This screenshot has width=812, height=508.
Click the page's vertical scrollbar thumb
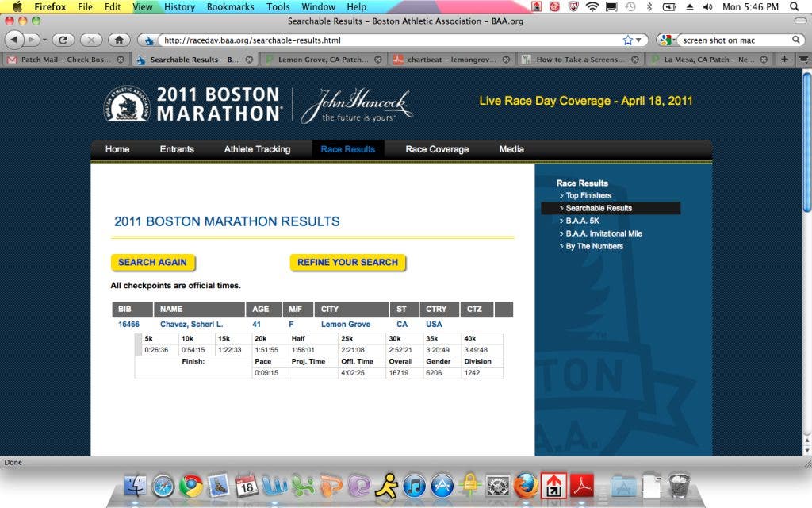point(806,142)
